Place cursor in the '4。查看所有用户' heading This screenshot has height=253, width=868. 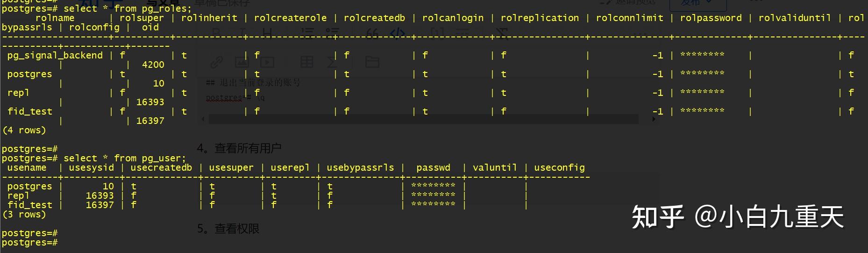click(239, 148)
